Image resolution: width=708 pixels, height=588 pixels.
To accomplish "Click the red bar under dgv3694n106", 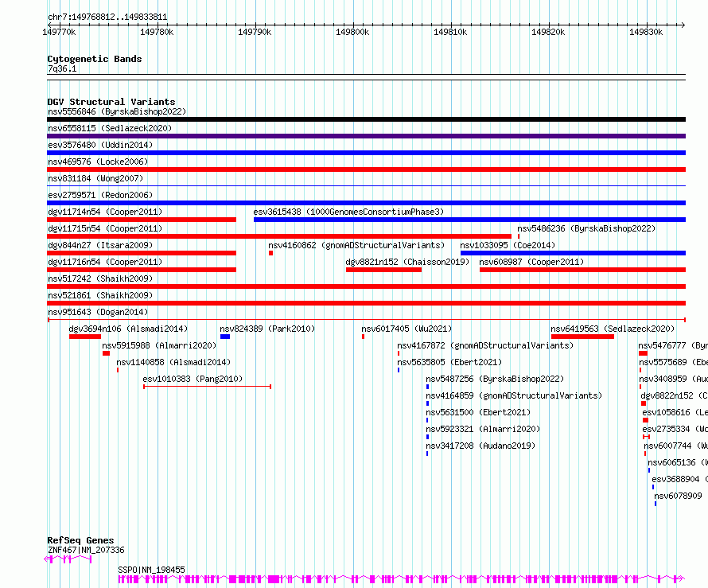I will tap(85, 337).
